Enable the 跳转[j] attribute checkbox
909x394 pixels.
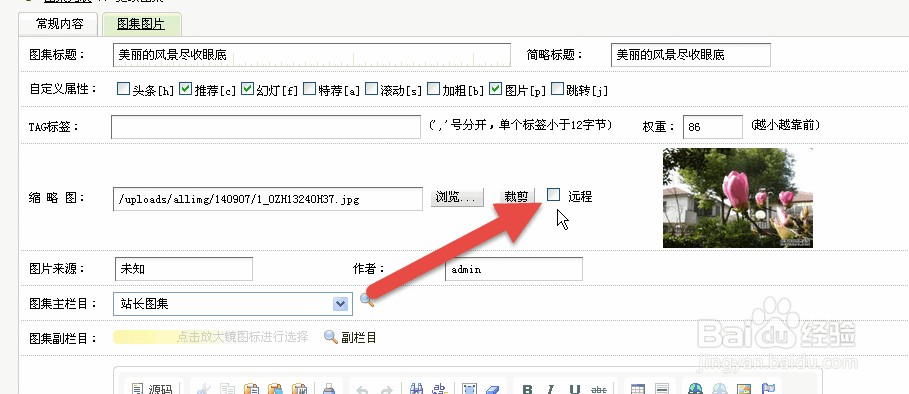[558, 89]
